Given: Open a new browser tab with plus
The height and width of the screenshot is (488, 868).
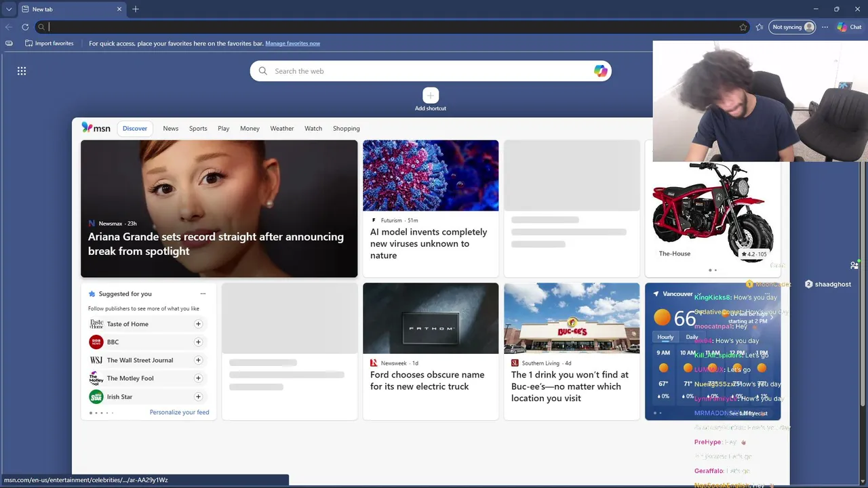Looking at the screenshot, I should coord(136,9).
